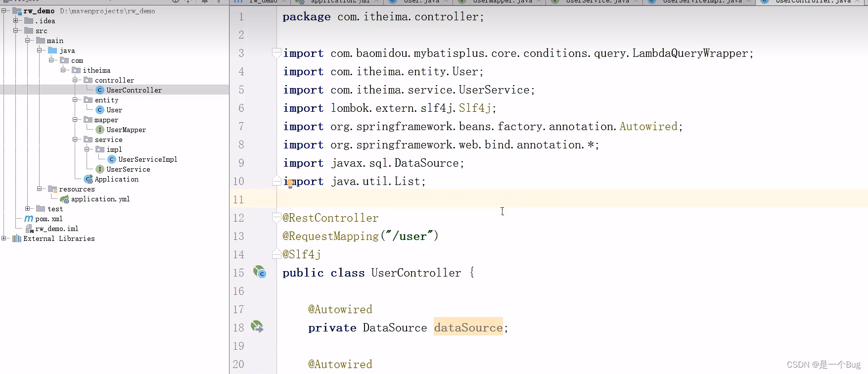This screenshot has height=374, width=868.
Task: Click the Application Spring Boot class icon
Action: tap(89, 179)
